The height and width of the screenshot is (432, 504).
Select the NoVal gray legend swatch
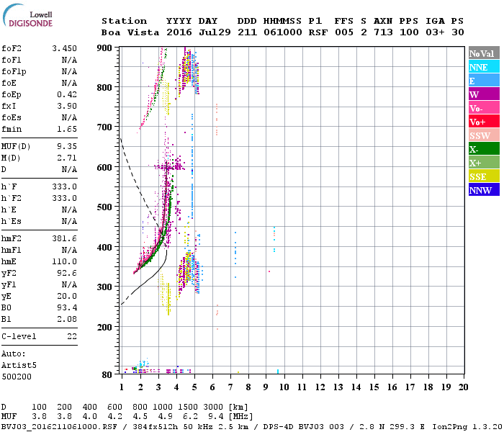(484, 53)
